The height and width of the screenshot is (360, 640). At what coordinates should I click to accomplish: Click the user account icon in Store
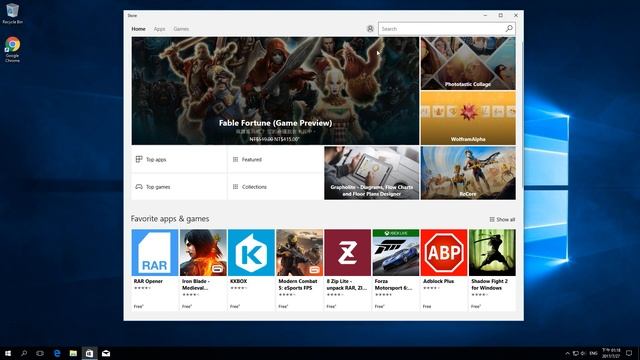point(370,29)
